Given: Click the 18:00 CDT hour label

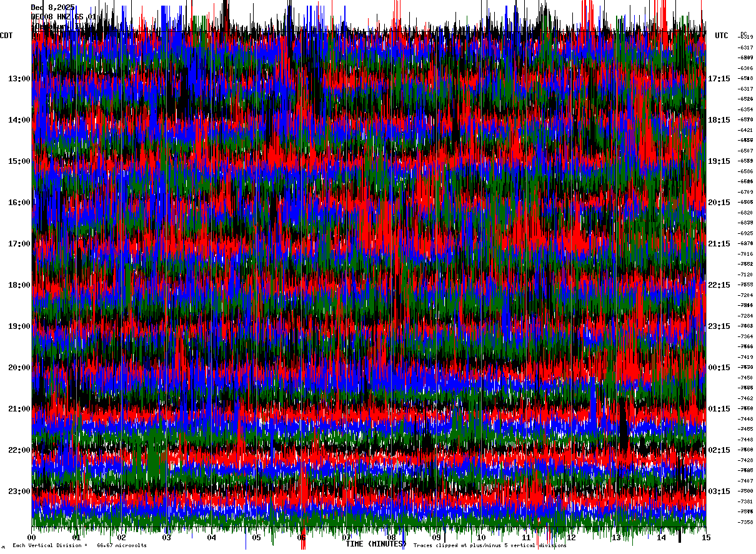Looking at the screenshot, I should [x=19, y=285].
